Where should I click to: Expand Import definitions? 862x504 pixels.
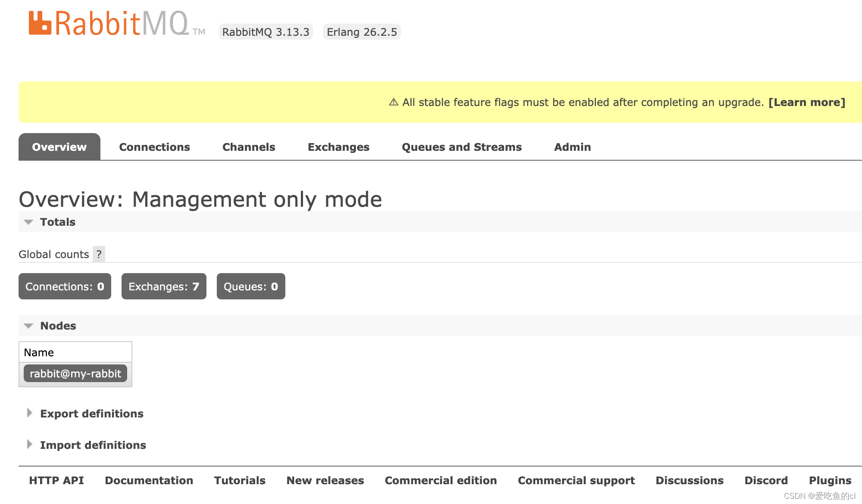(93, 445)
